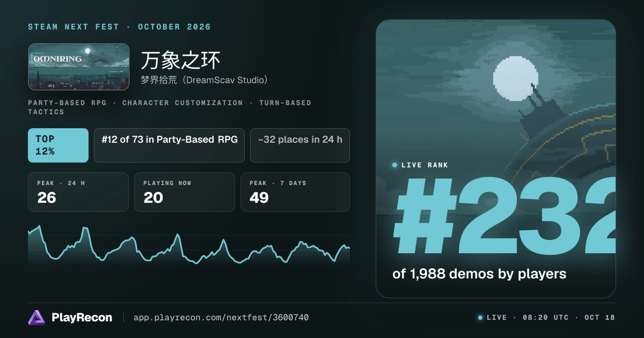Open the app.playrecon.com/nextfest/3600740 link
This screenshot has width=644, height=338.
pos(221,318)
